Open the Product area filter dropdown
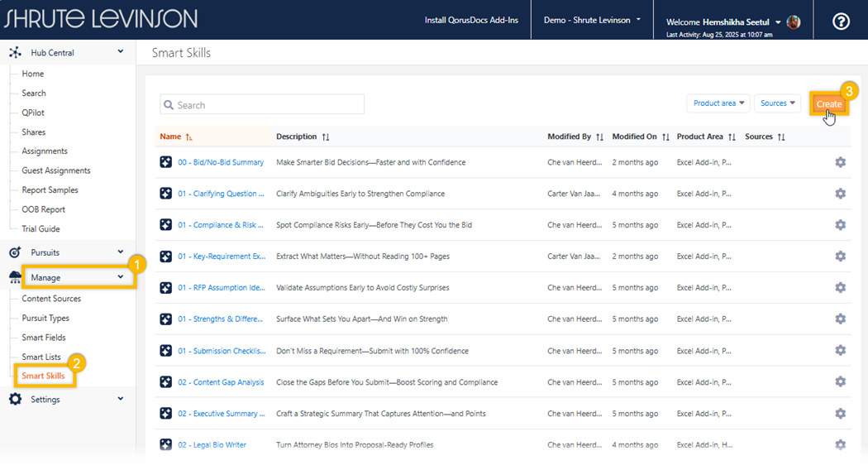Viewport: 868px width, 465px height. (x=718, y=103)
